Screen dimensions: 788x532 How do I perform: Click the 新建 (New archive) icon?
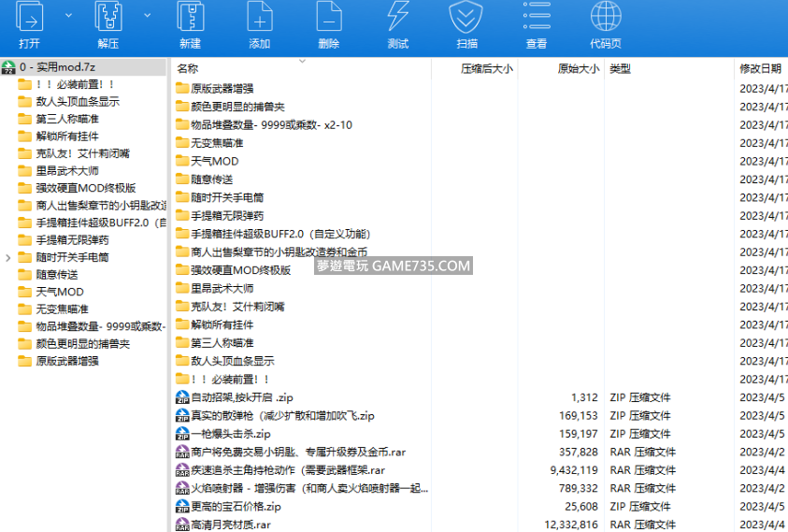coord(191,16)
